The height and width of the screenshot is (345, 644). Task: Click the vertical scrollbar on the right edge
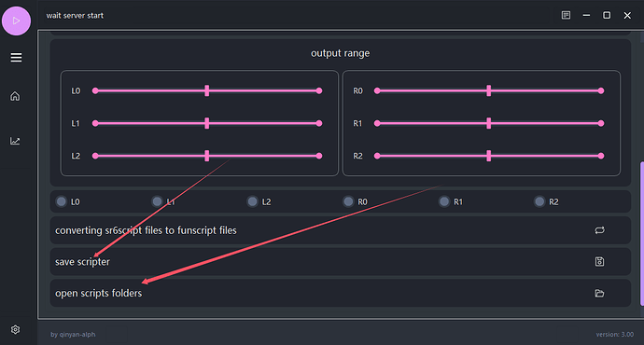pos(642,233)
